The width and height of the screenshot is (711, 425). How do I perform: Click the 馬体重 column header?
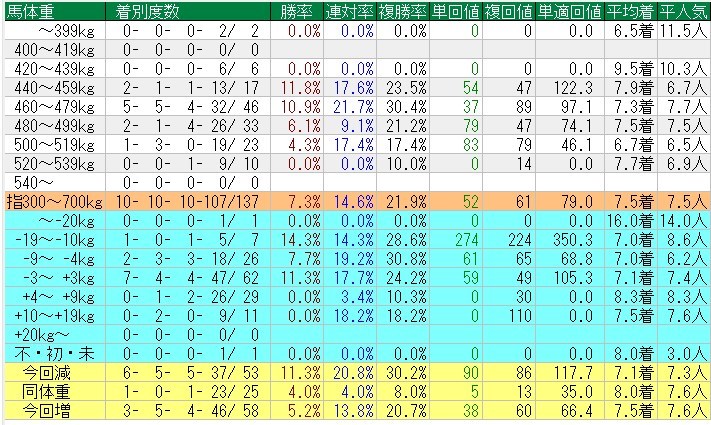[30, 11]
